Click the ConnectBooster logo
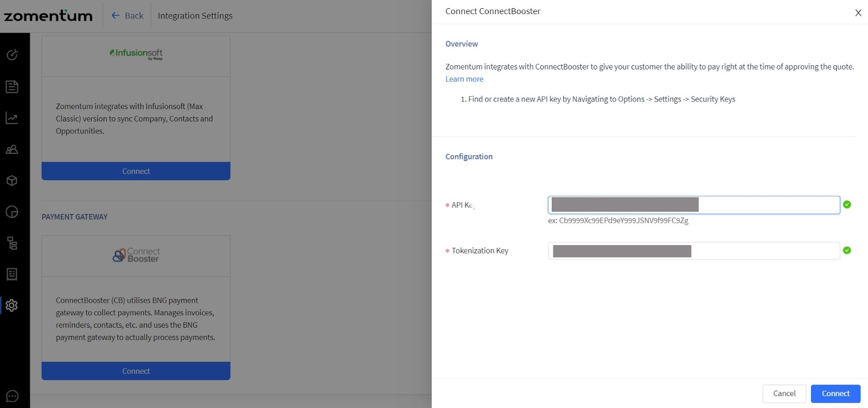This screenshot has height=408, width=868. point(136,255)
